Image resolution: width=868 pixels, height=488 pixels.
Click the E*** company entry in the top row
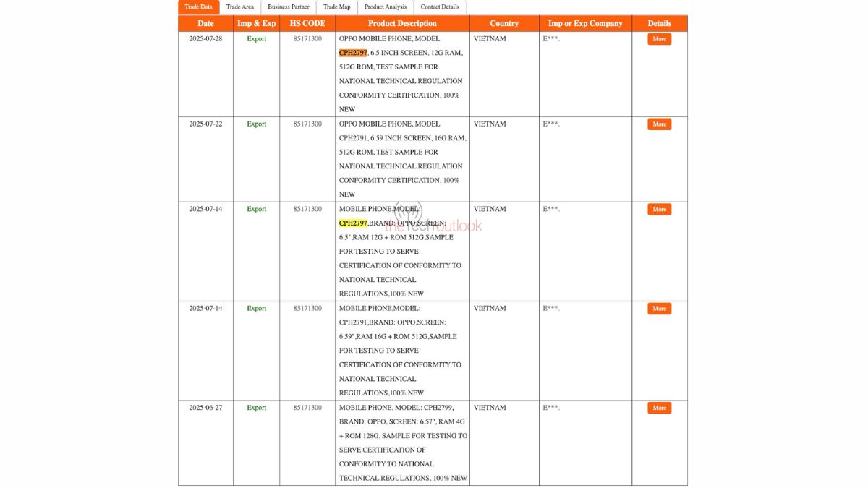coord(550,39)
